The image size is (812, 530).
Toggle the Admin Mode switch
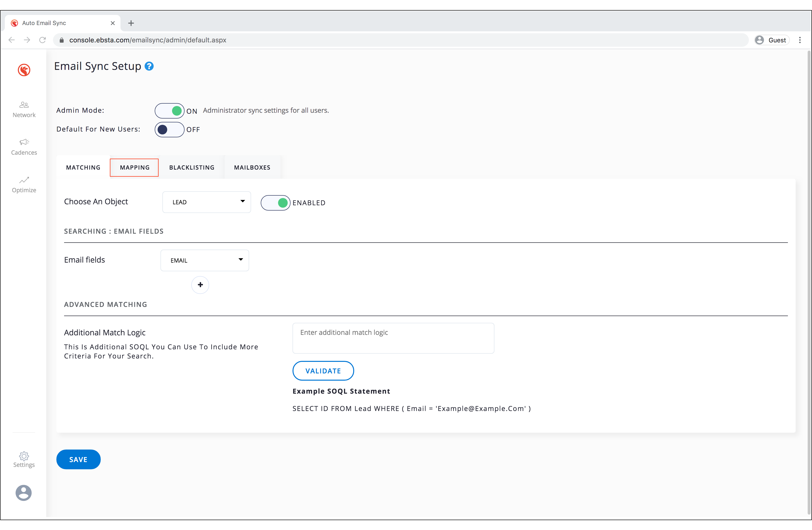click(170, 111)
